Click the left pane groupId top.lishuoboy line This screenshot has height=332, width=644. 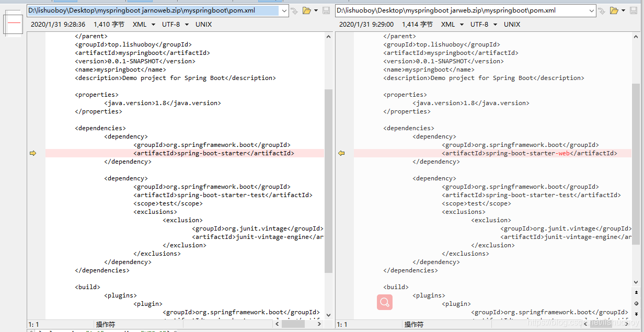point(133,44)
